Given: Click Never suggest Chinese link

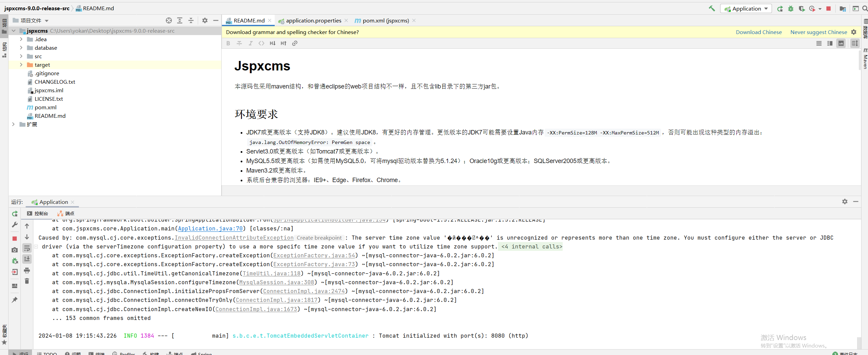Looking at the screenshot, I should pyautogui.click(x=819, y=32).
